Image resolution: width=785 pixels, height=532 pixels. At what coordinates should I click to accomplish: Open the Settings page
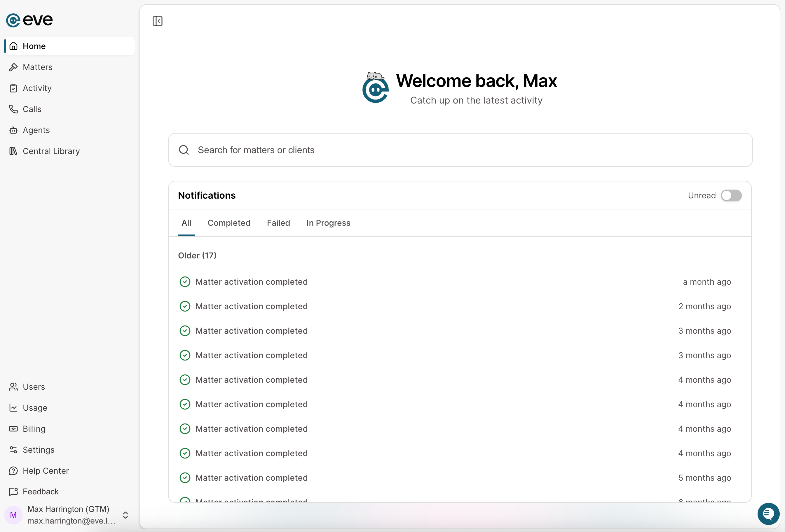click(69, 449)
